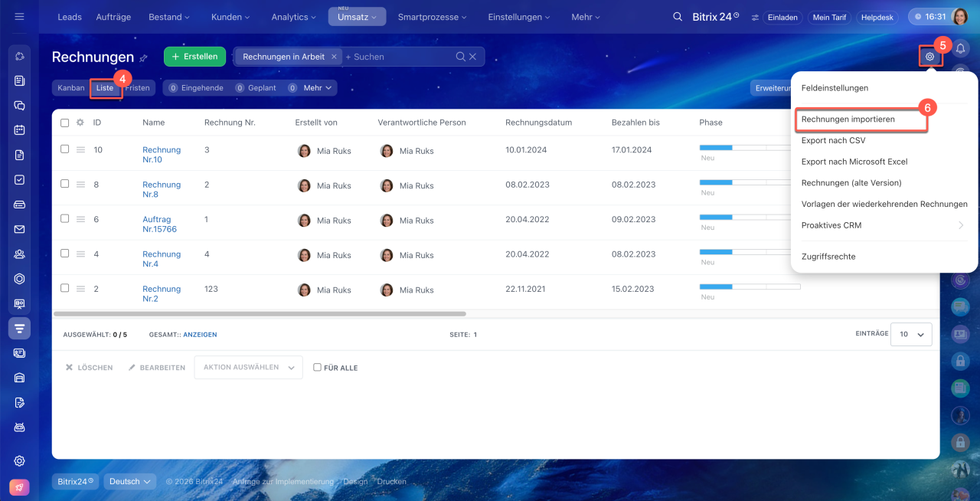Open calendar icon in left sidebar
The height and width of the screenshot is (501, 980).
pyautogui.click(x=20, y=129)
